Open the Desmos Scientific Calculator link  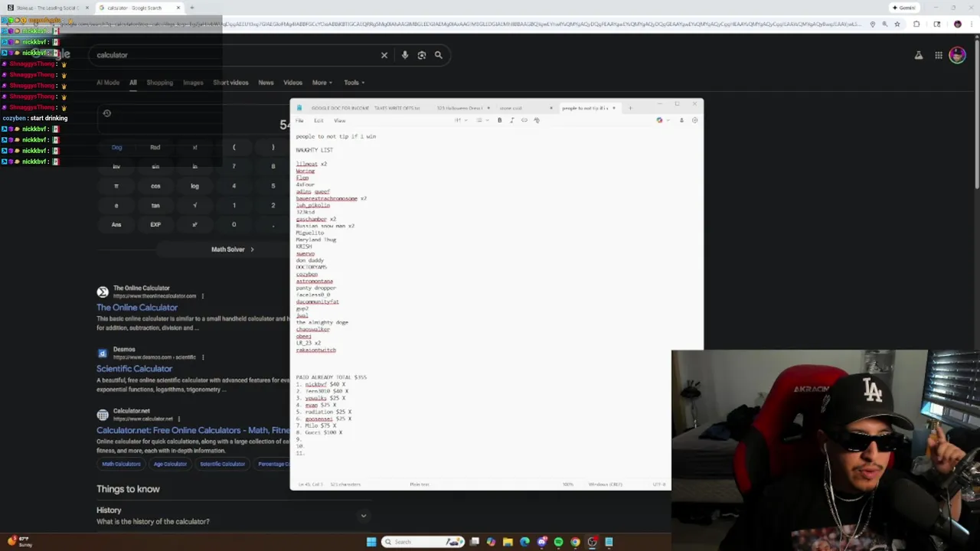134,369
